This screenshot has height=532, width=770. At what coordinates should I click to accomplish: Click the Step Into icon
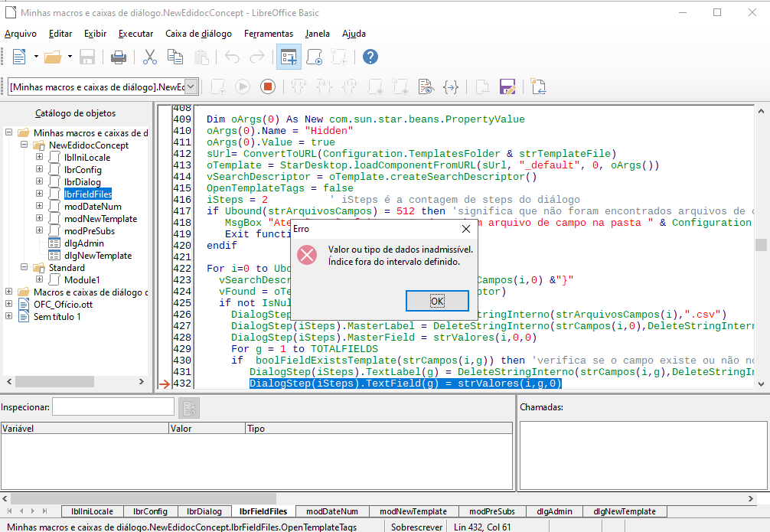point(324,87)
